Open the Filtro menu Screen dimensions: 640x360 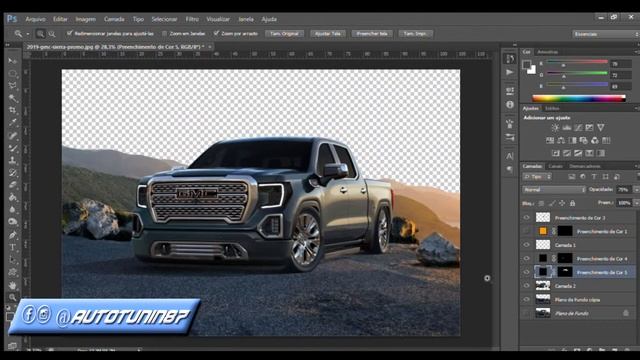click(192, 19)
